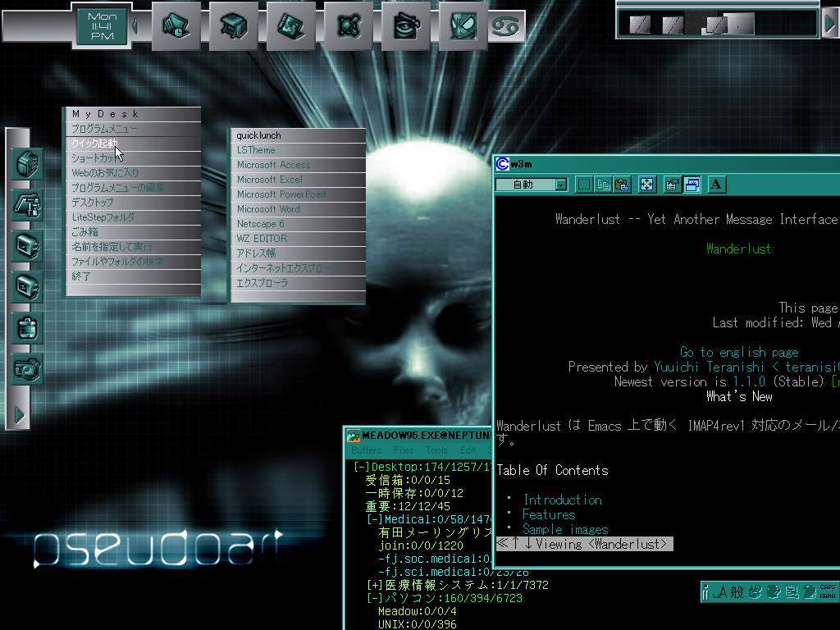Open Properties icon in w3m toolbar

(672, 185)
